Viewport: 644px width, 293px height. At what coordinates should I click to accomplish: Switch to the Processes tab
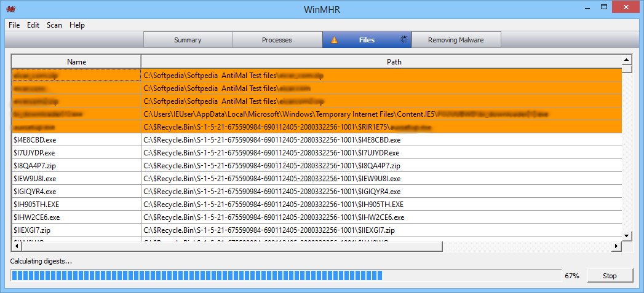coord(277,40)
